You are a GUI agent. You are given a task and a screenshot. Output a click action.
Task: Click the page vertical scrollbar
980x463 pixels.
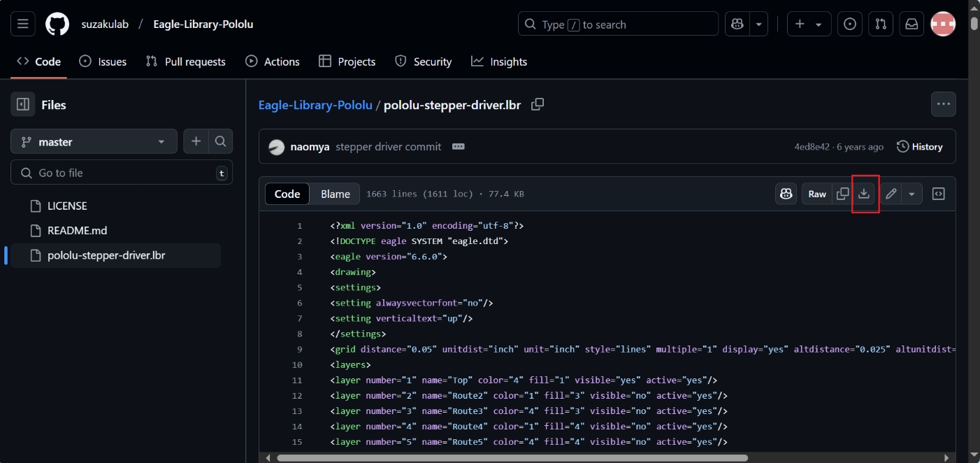click(974, 24)
